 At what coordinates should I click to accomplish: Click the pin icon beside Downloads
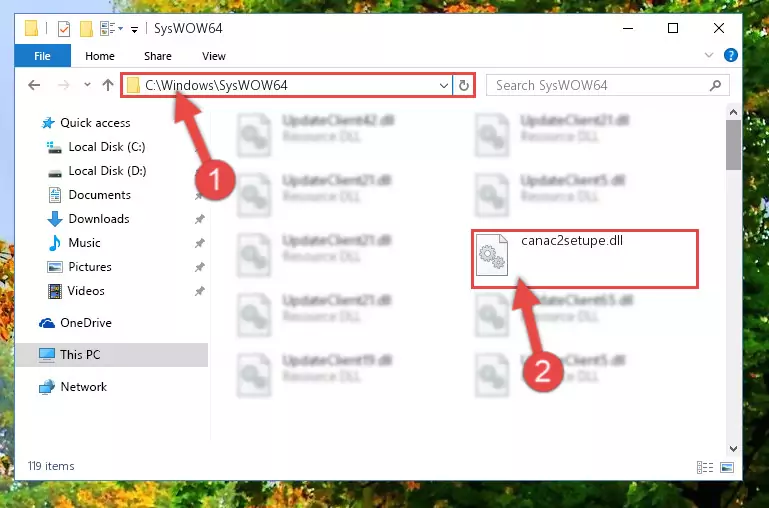(200, 219)
